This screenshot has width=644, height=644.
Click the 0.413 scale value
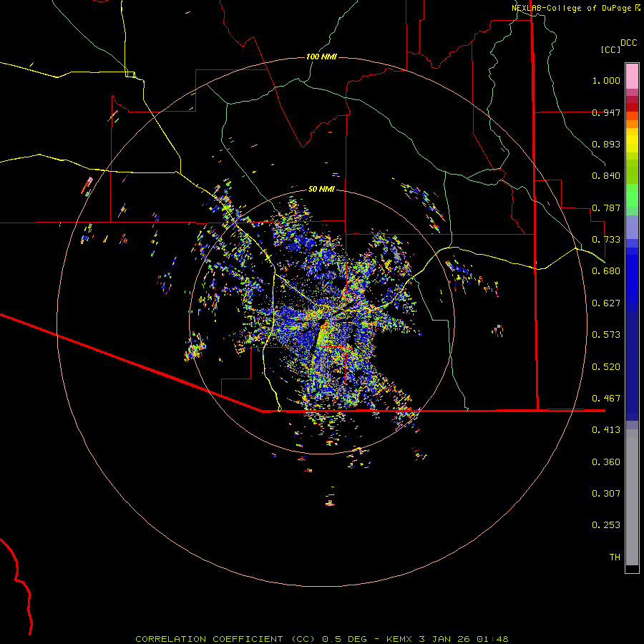click(x=606, y=430)
